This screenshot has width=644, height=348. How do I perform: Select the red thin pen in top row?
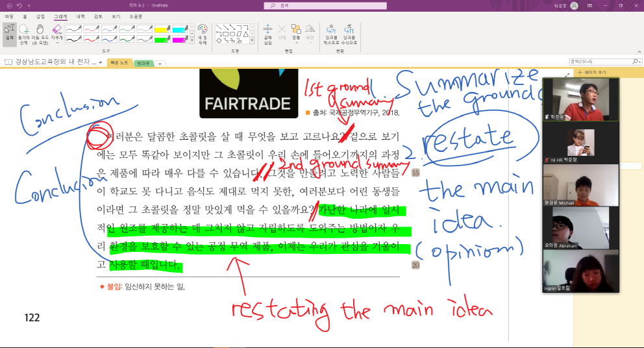click(91, 29)
